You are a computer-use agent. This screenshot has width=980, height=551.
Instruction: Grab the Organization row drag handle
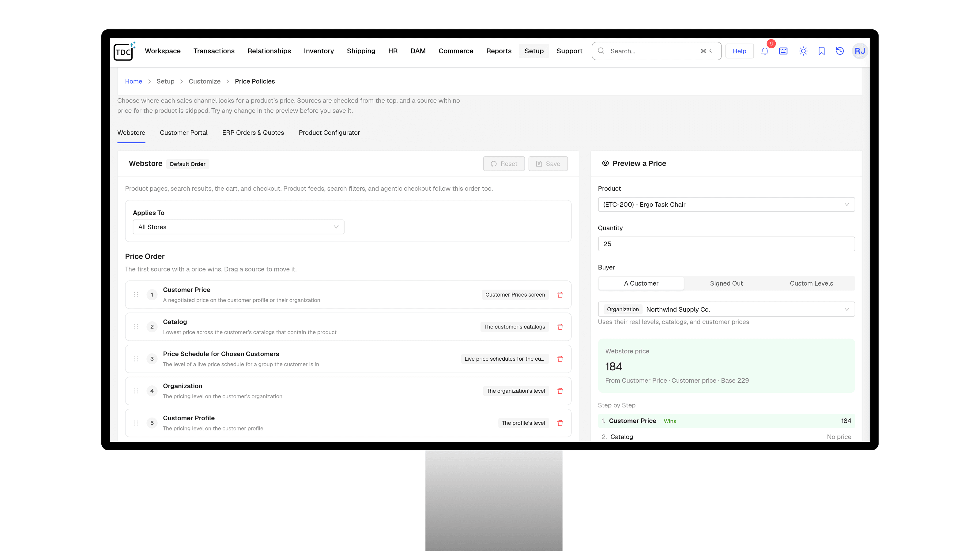pos(136,391)
